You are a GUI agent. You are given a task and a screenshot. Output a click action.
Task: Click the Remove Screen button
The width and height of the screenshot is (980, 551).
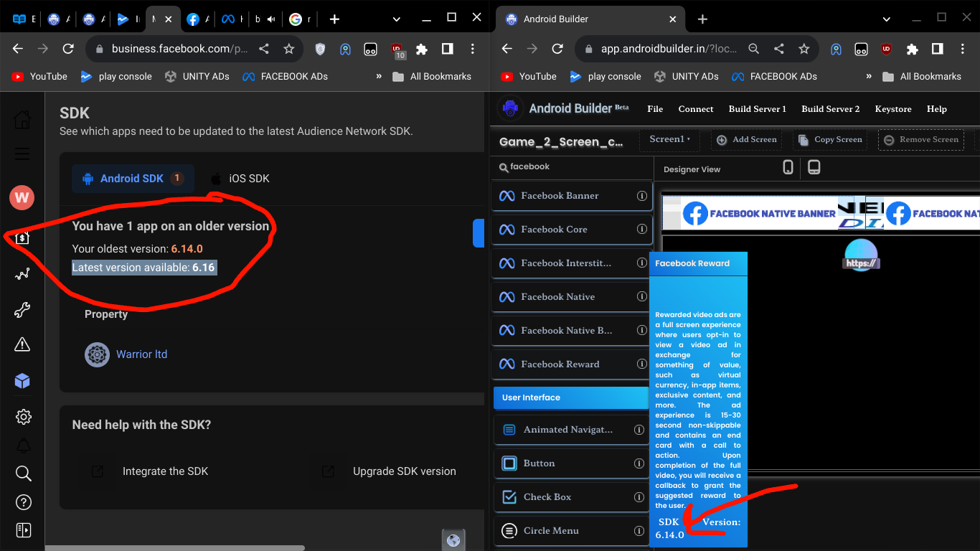(x=920, y=139)
